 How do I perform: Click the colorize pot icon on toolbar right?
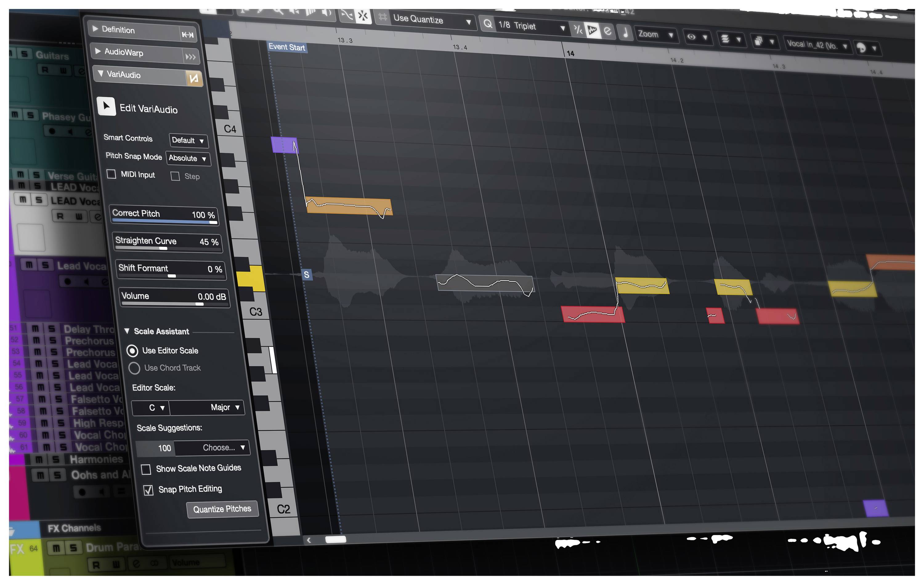pos(862,47)
